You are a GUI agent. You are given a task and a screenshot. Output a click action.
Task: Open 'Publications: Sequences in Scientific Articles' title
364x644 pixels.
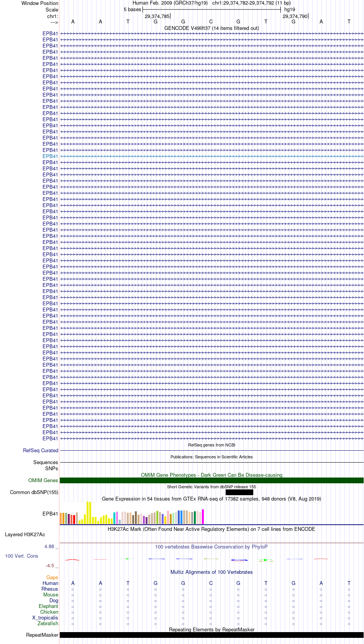pyautogui.click(x=212, y=457)
